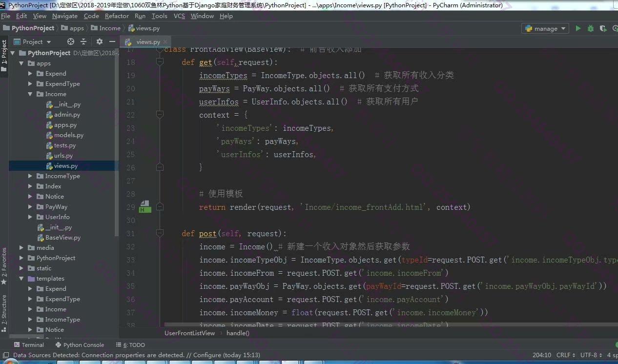Open the Navigate menu
Viewport: 618px width, 364px height.
click(x=65, y=16)
